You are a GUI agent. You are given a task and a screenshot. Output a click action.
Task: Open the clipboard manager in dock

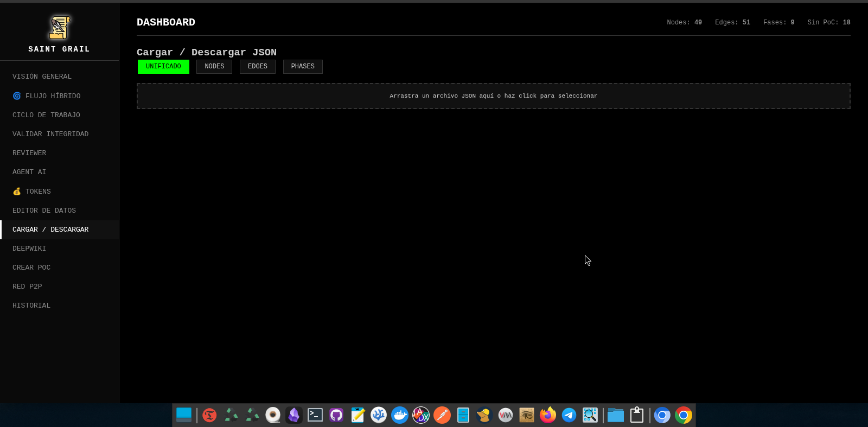[637, 415]
